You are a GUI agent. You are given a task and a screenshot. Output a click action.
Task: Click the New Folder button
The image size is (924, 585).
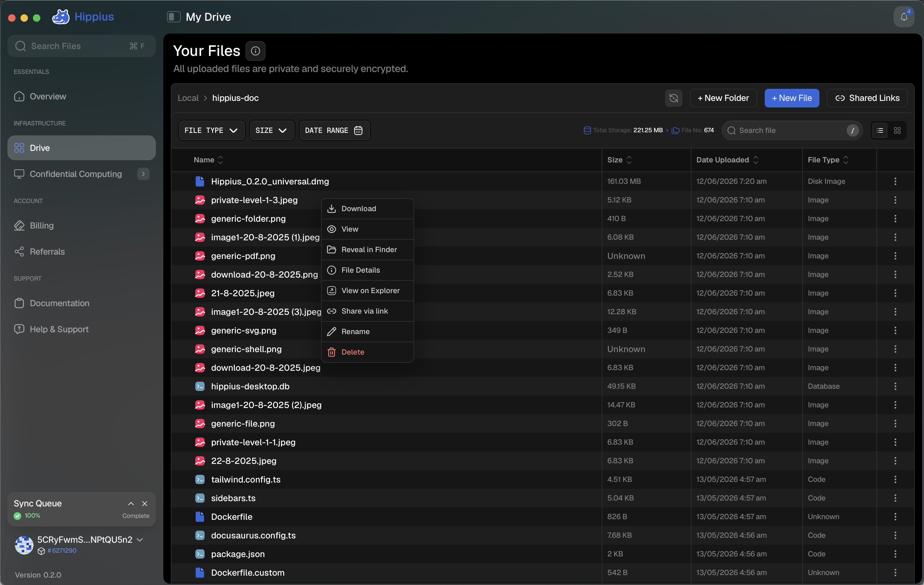pos(723,98)
